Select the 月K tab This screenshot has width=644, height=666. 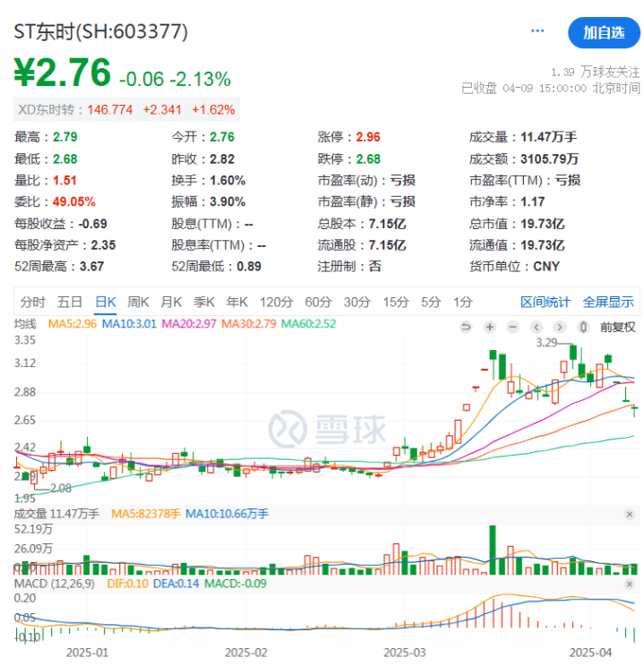pyautogui.click(x=171, y=302)
